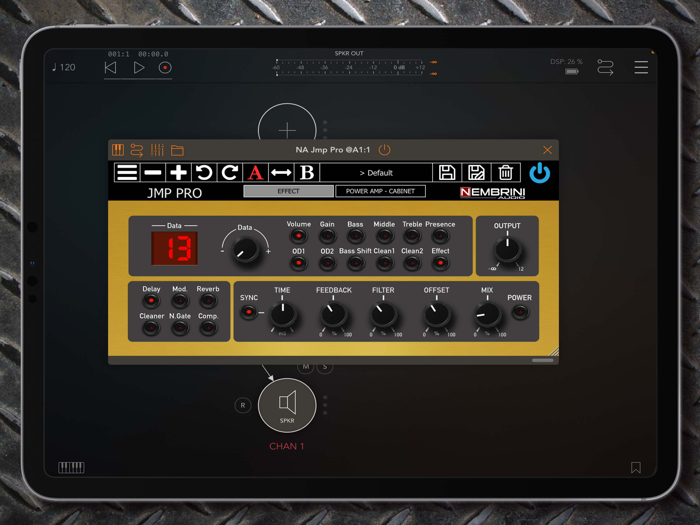Click the bookmark icon at bottom right
Image resolution: width=700 pixels, height=525 pixels.
636,467
